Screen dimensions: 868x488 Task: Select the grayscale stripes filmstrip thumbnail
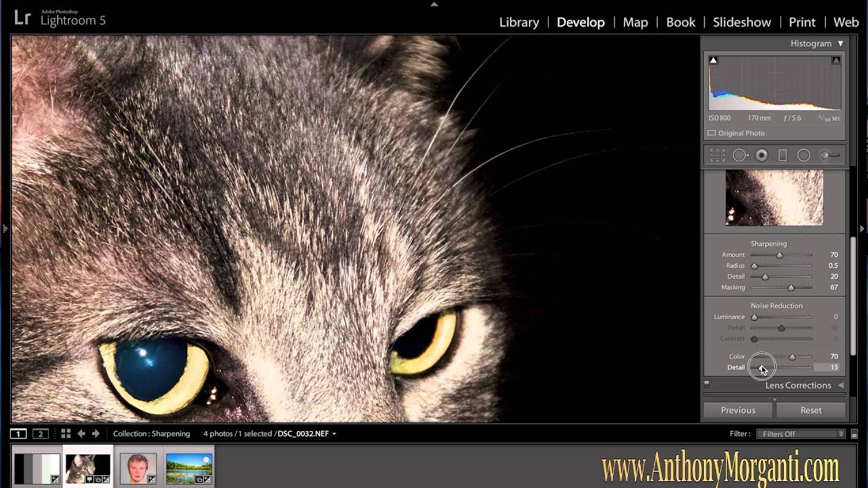point(37,469)
